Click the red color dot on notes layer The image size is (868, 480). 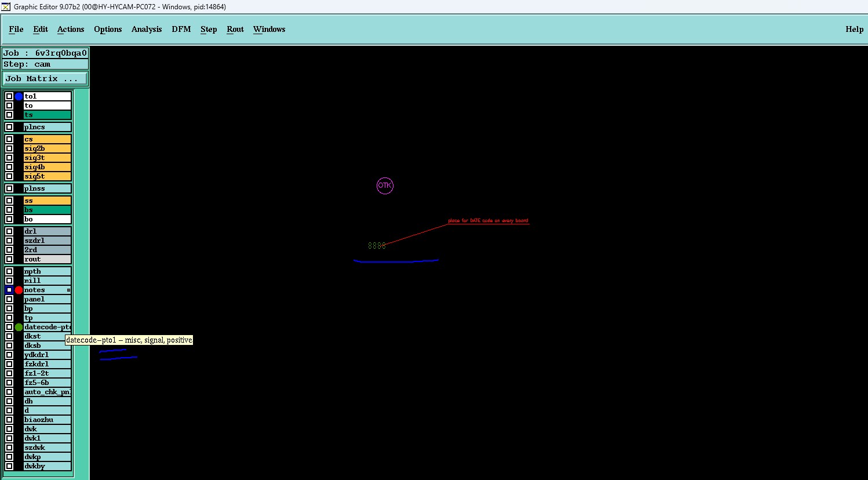[19, 290]
